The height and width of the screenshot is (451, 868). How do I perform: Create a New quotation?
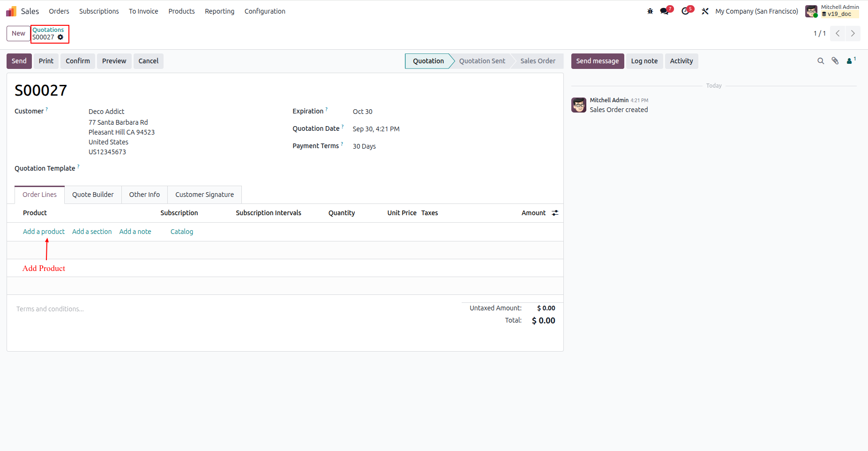[x=18, y=33]
